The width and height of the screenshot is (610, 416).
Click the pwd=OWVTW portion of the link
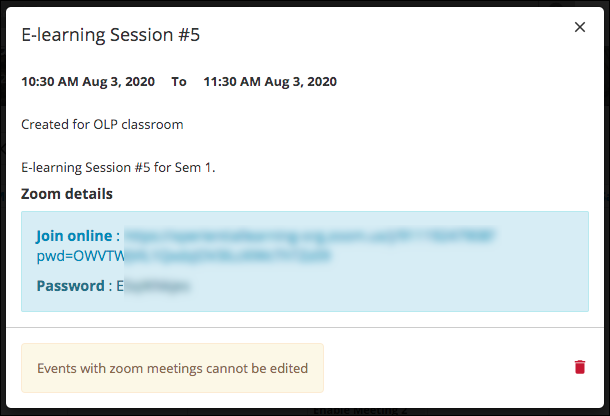coord(81,256)
